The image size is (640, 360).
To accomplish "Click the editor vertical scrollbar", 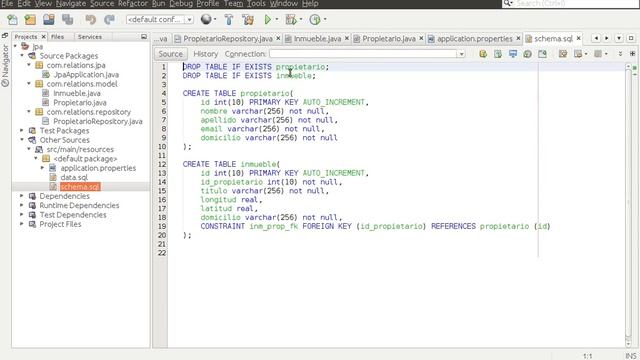I will pos(629,204).
